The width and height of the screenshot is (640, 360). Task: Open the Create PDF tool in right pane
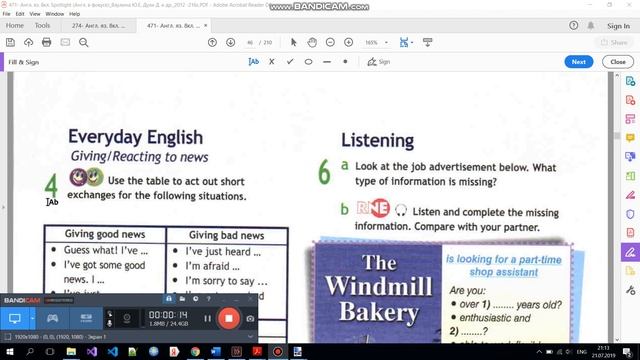tap(630, 100)
